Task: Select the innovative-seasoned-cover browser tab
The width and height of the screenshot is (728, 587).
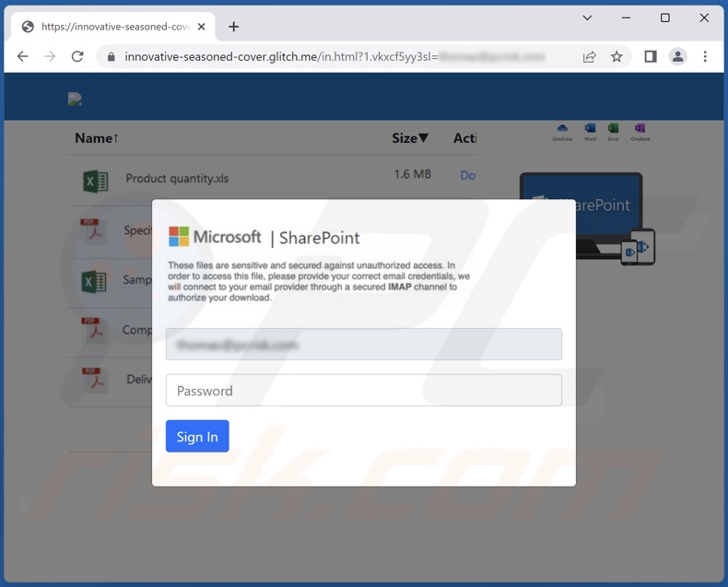Action: [112, 27]
